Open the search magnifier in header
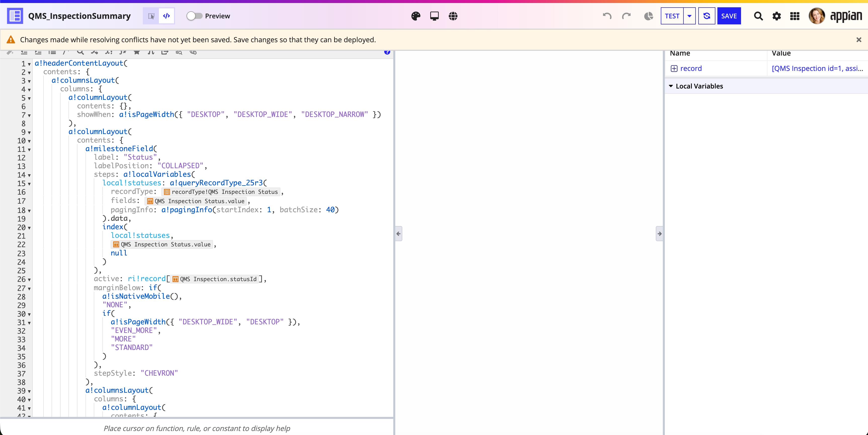 click(x=758, y=16)
